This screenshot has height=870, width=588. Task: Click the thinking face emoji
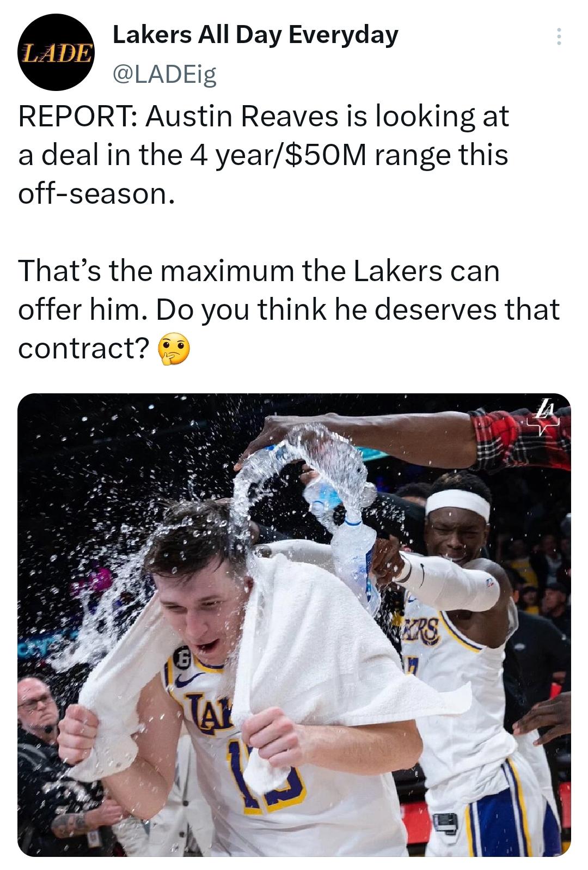[174, 350]
